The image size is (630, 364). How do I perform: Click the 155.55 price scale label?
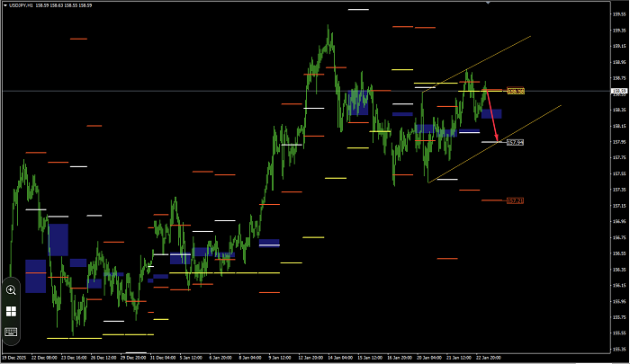[x=619, y=333]
